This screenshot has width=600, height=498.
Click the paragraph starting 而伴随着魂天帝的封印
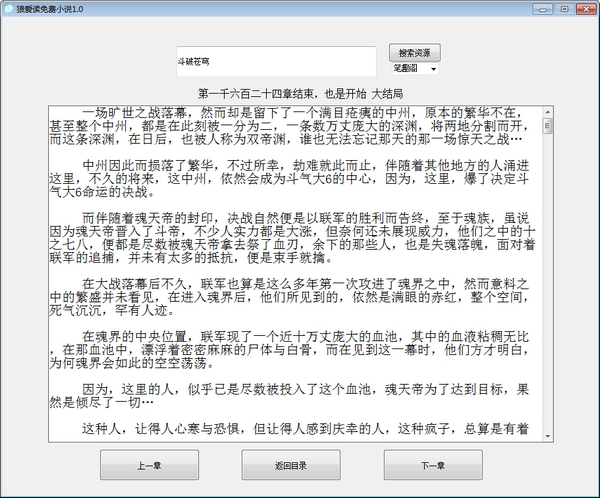coord(292,238)
